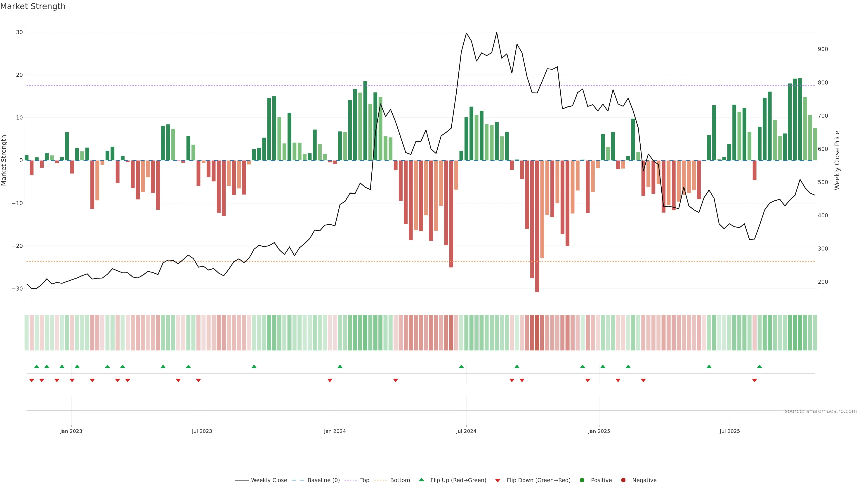Screen dimensions: 868x488
Task: Click the flip-up marker nearest Jan 2024
Action: (340, 366)
